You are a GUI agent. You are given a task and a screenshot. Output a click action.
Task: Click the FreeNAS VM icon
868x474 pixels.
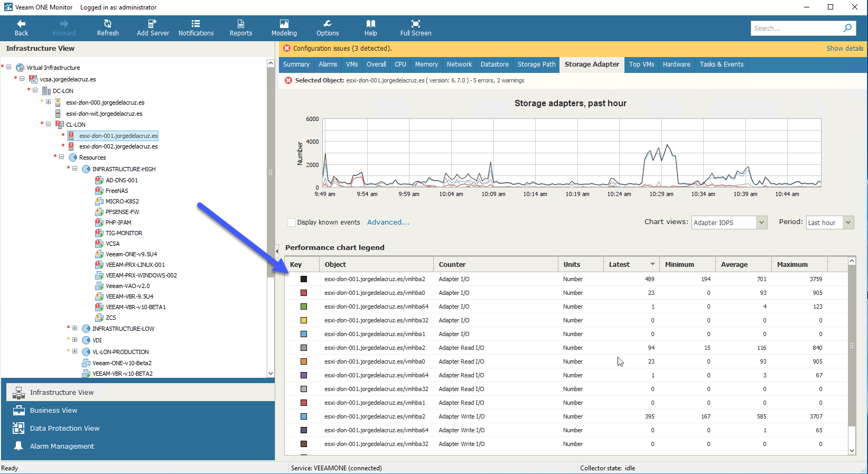(x=99, y=191)
